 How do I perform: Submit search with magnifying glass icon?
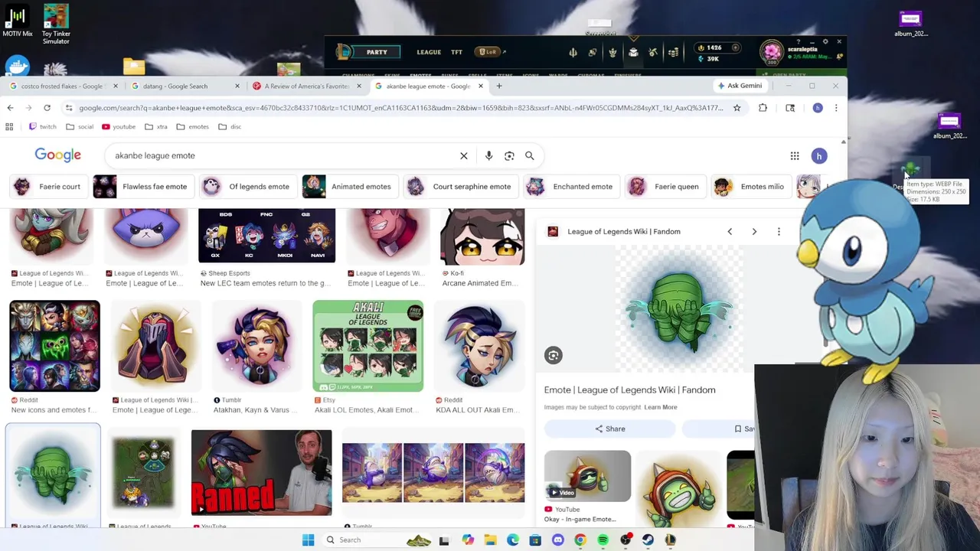(529, 155)
